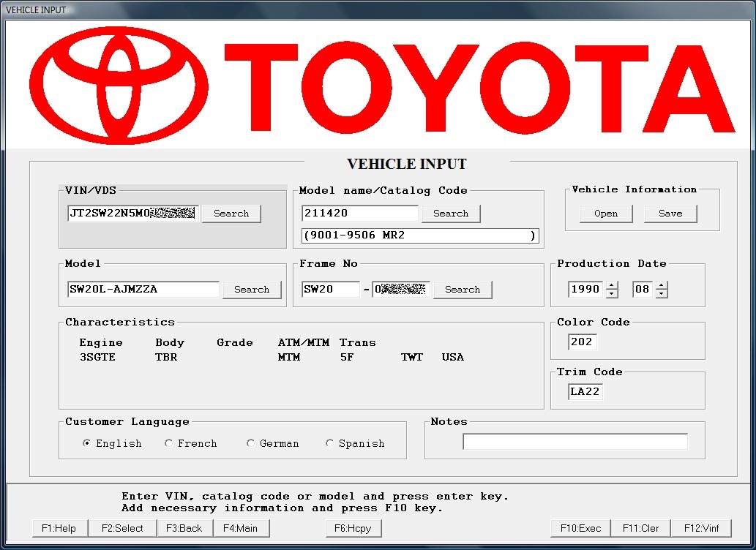Focus the catalog code field 211420

360,213
